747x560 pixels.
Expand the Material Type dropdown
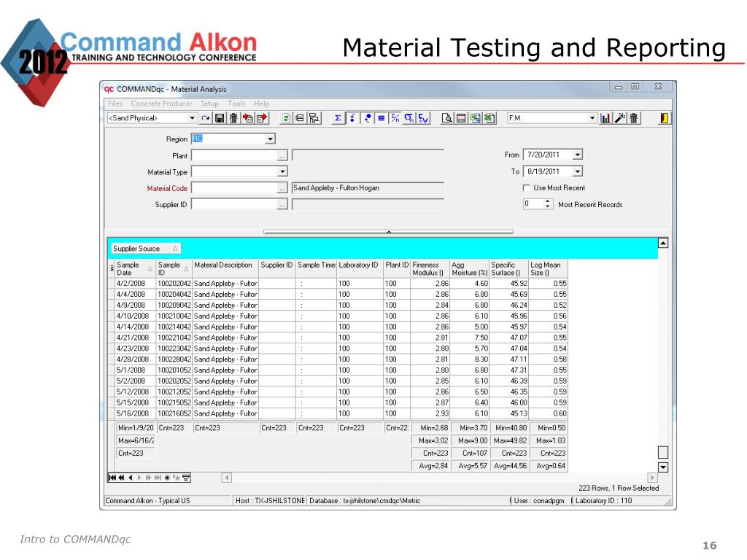tap(282, 171)
